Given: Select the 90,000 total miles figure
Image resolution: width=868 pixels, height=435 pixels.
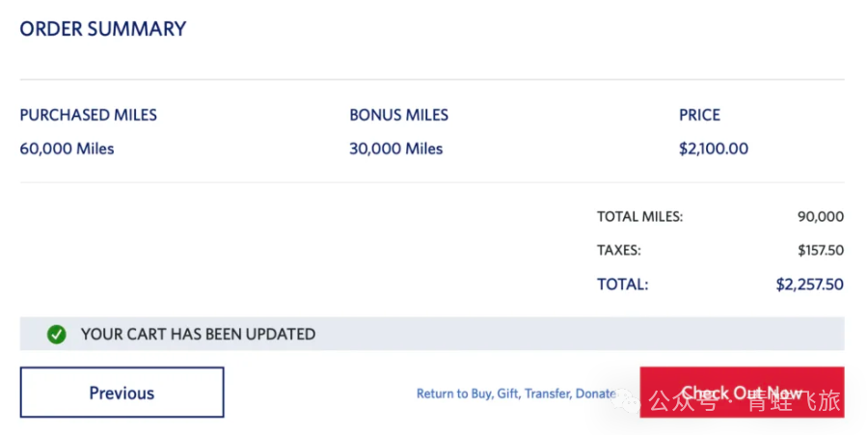Looking at the screenshot, I should (x=821, y=217).
